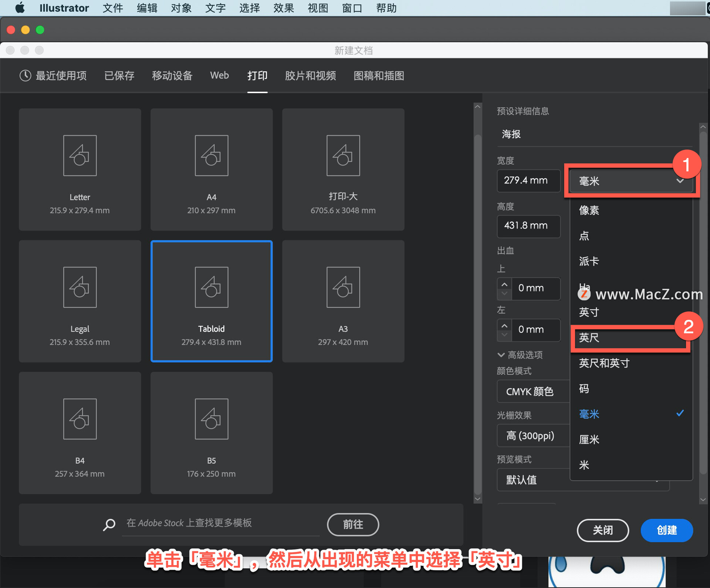Viewport: 710px width, 588px height.
Task: Select the B4 preset icon
Action: click(x=80, y=419)
